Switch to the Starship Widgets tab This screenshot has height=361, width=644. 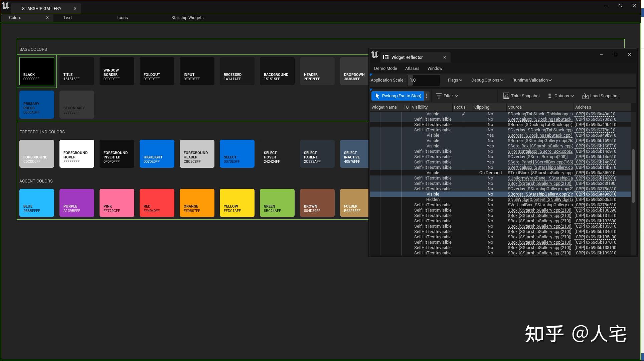click(187, 18)
